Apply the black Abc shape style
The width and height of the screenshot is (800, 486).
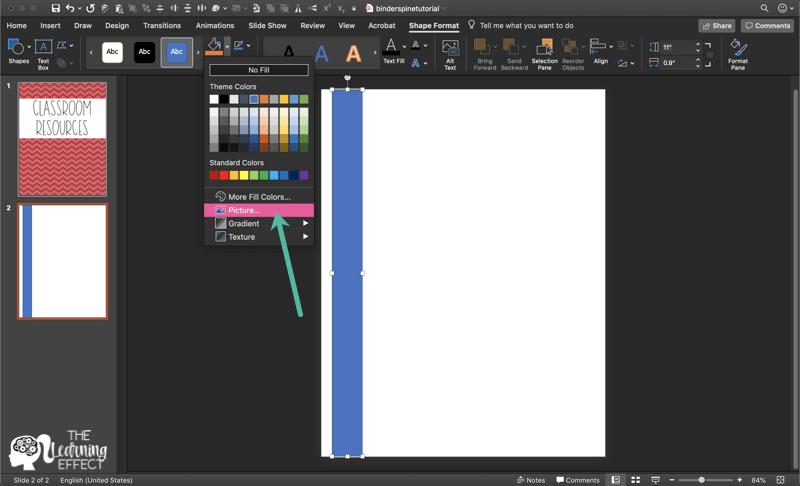click(x=144, y=52)
